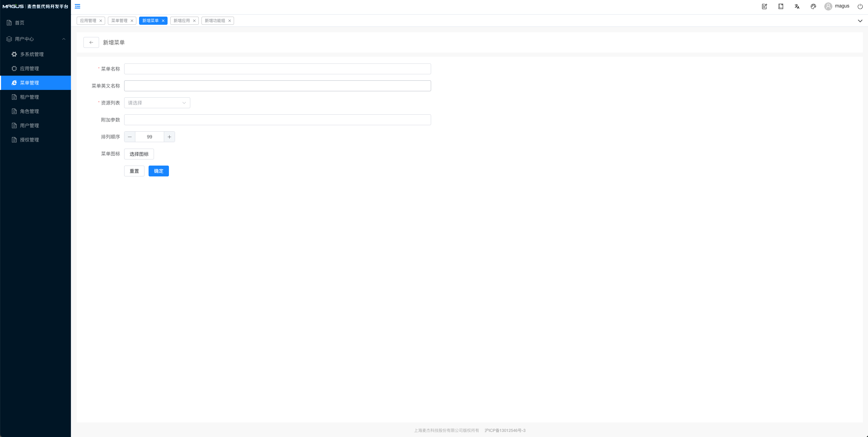Click the 确定 confirm button

point(159,171)
